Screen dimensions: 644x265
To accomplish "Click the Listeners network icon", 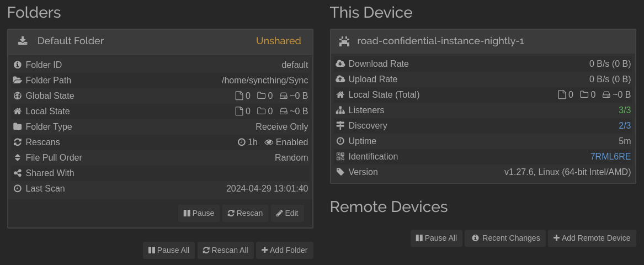I will click(340, 110).
